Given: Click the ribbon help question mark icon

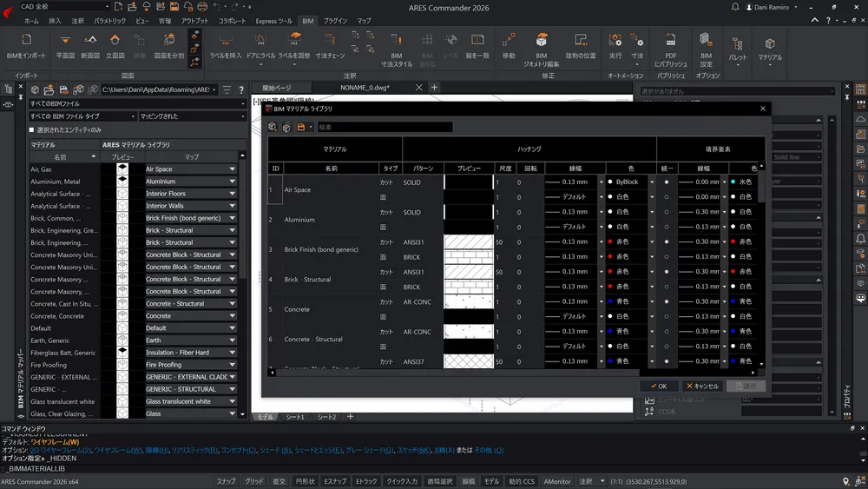Looking at the screenshot, I should point(828,21).
